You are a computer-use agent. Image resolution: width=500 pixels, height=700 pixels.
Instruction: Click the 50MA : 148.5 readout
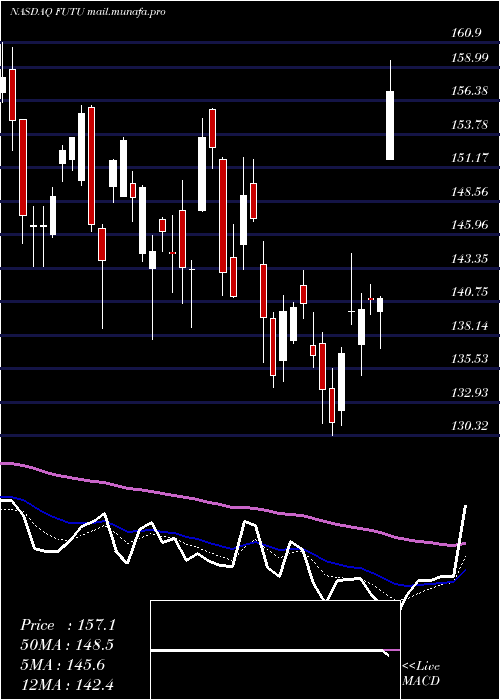coord(67,645)
